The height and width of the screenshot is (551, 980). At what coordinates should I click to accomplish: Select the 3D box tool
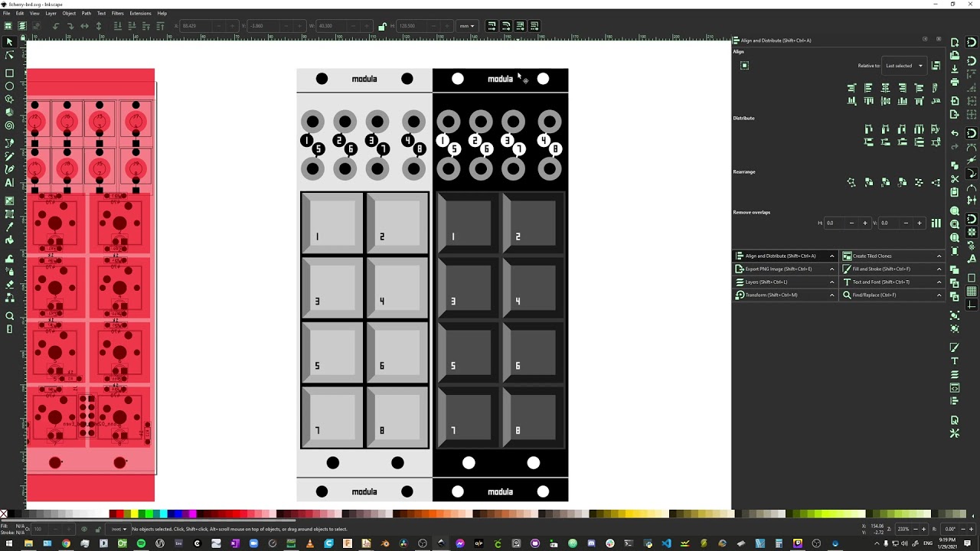pos(9,112)
